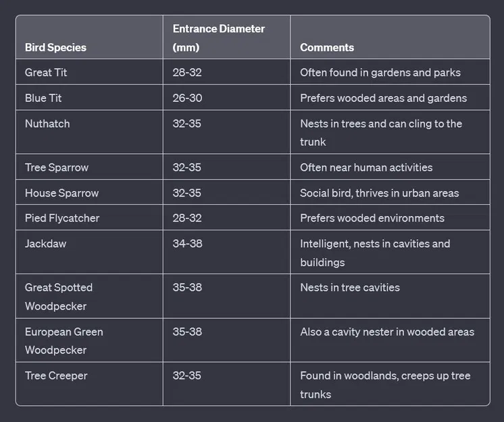
Task: Click the Jackdaw species cell
Action: coord(45,244)
